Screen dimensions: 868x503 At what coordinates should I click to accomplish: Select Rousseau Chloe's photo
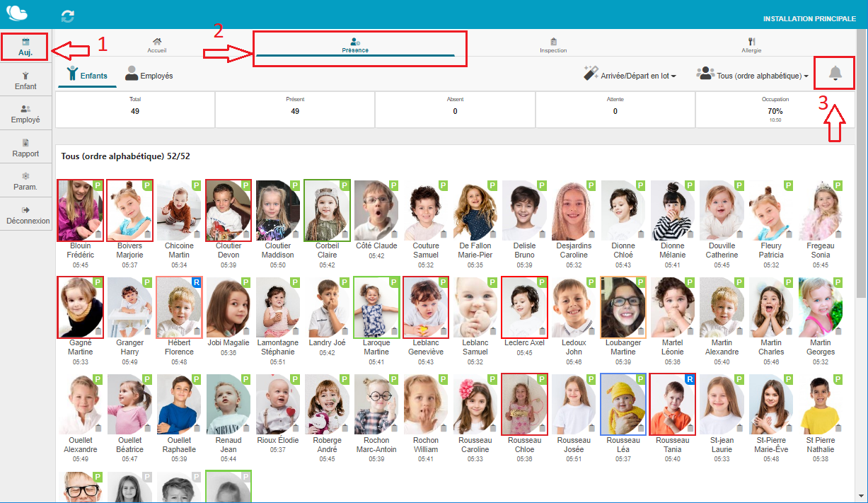click(524, 405)
